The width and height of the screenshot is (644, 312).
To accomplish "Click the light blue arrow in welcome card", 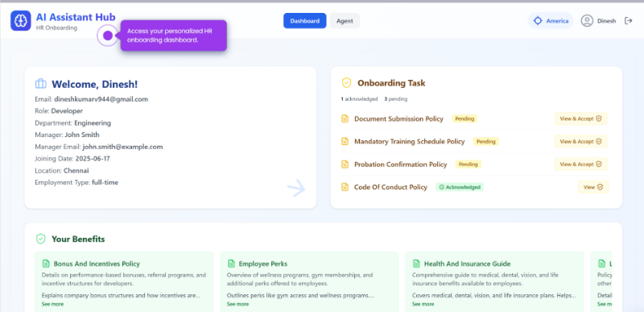I will coord(296,189).
